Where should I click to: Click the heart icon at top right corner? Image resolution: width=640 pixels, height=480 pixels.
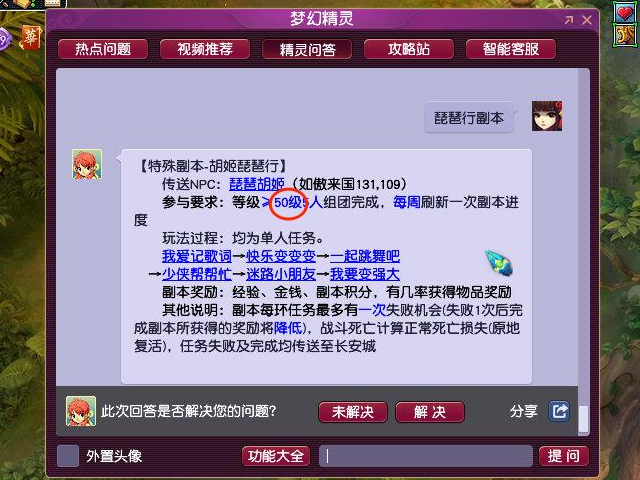625,13
